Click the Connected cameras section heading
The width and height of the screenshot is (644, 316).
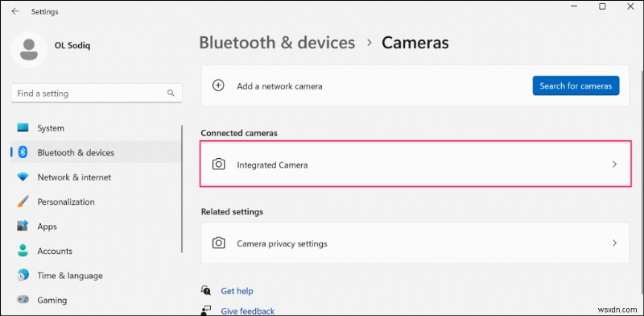point(239,133)
